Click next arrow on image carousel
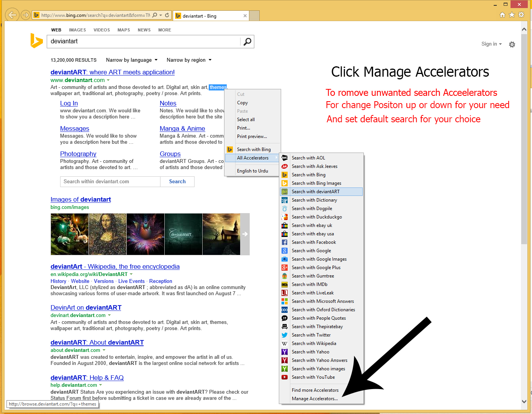This screenshot has width=532, height=414. [x=245, y=234]
